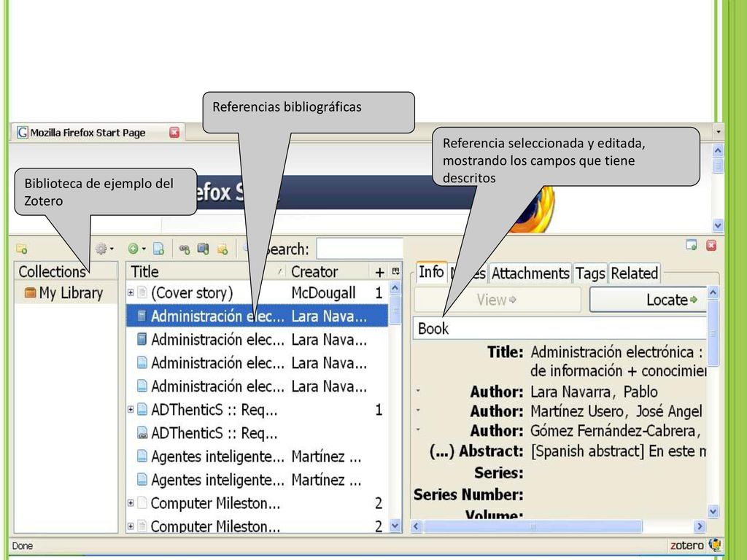Click author name Martínez Usero, José Angel

[x=616, y=411]
